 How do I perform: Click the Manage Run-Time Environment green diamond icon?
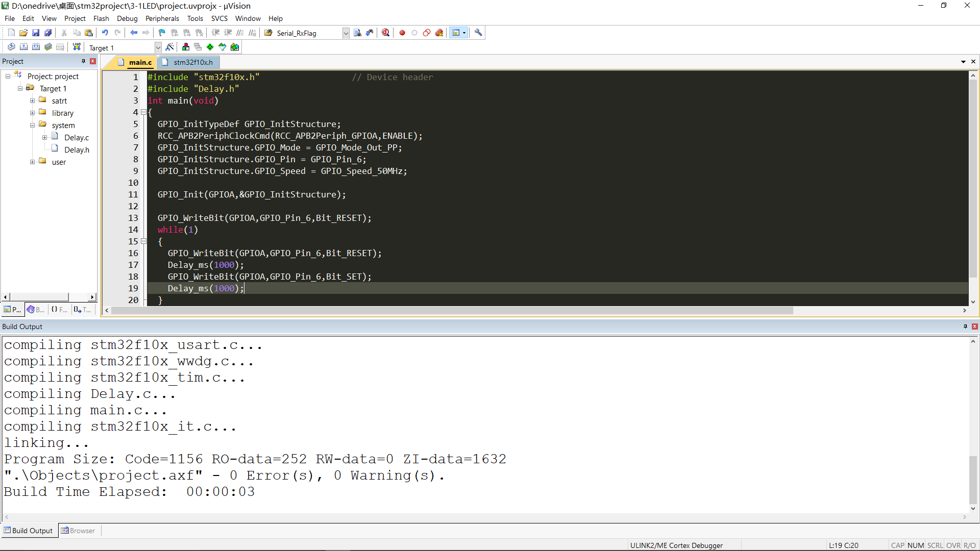[210, 47]
